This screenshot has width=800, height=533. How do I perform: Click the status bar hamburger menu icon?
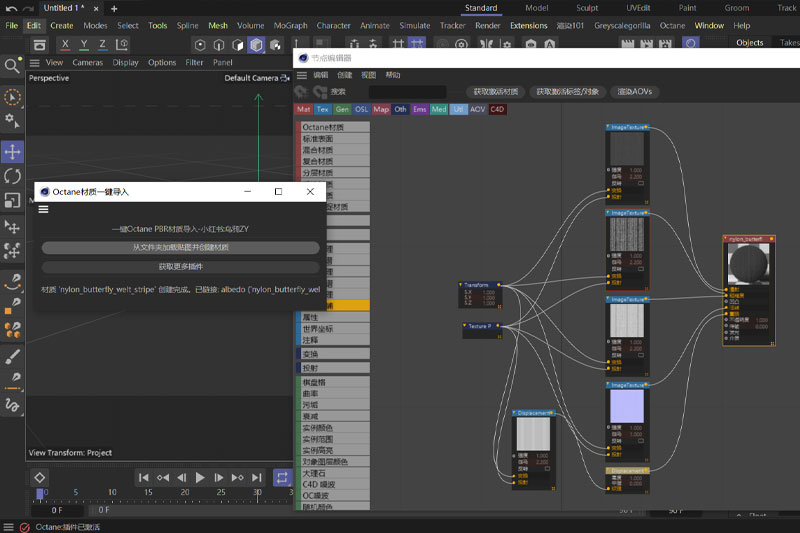click(8, 527)
